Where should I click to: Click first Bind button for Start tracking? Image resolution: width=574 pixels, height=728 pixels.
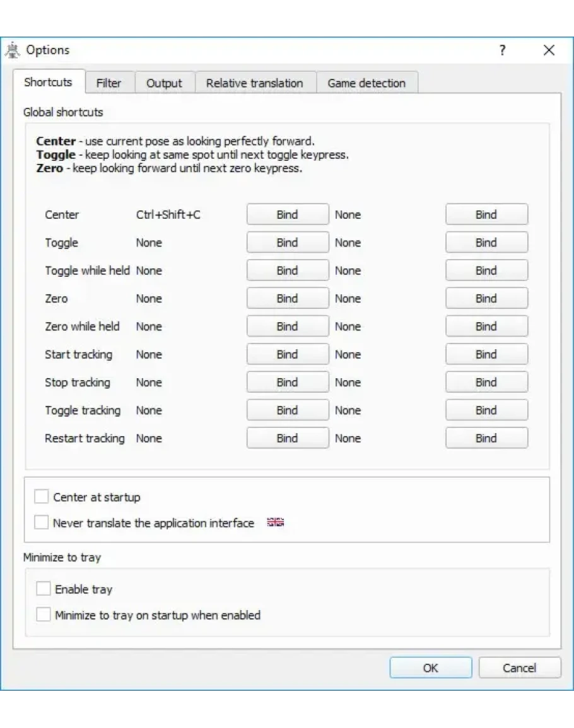click(x=287, y=354)
